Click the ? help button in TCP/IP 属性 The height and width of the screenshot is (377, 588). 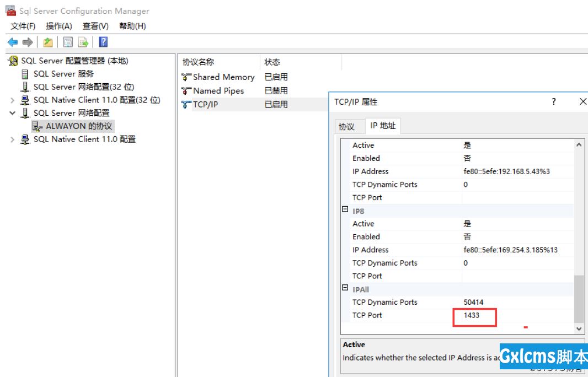(x=553, y=101)
